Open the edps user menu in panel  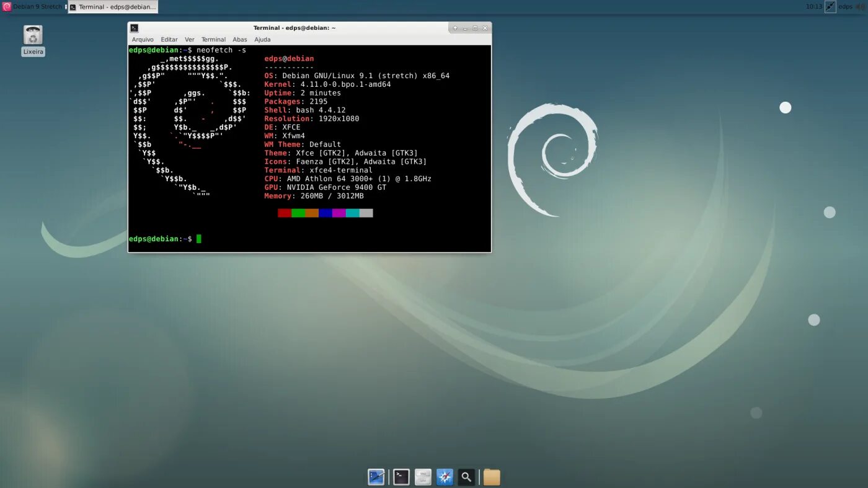(845, 7)
